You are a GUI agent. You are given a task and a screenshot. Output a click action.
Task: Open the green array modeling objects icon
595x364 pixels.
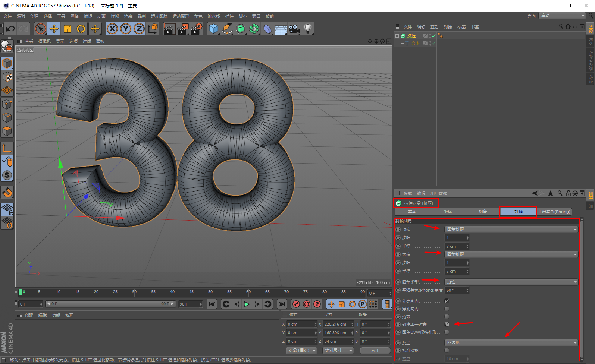tap(254, 29)
